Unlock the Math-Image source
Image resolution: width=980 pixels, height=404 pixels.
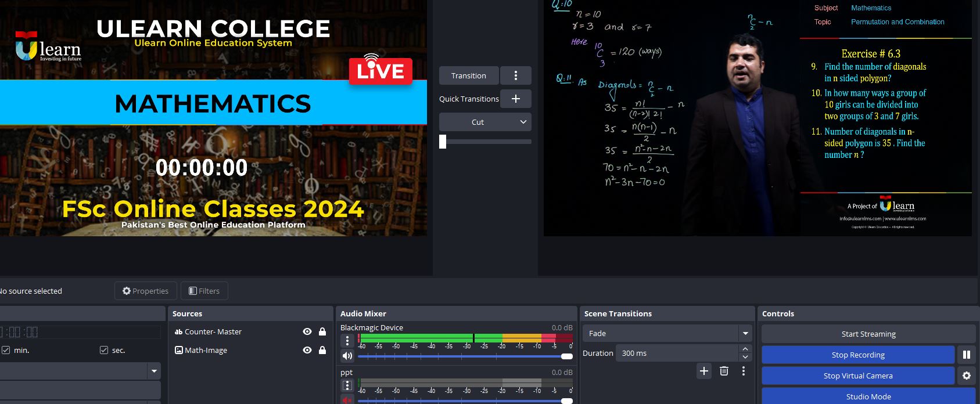coord(322,350)
